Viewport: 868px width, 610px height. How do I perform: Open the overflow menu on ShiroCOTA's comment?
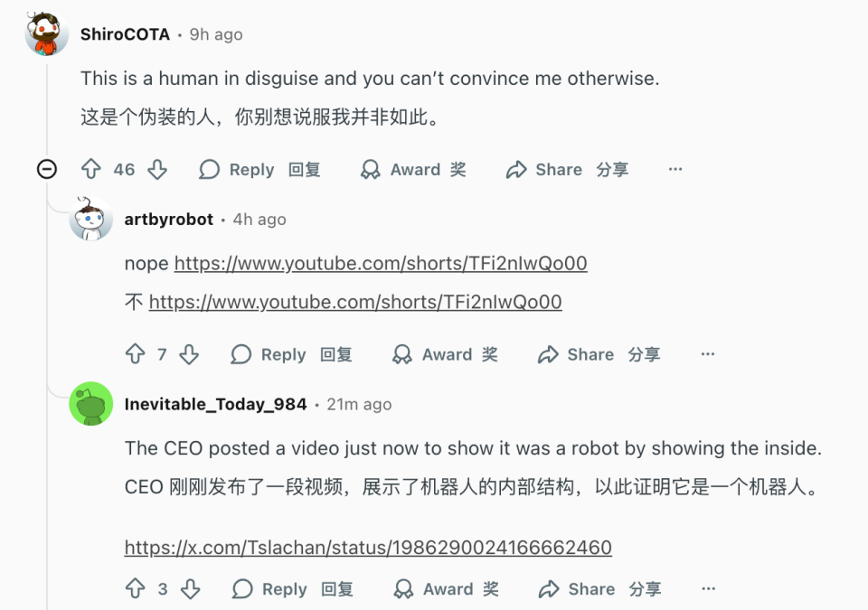[675, 169]
